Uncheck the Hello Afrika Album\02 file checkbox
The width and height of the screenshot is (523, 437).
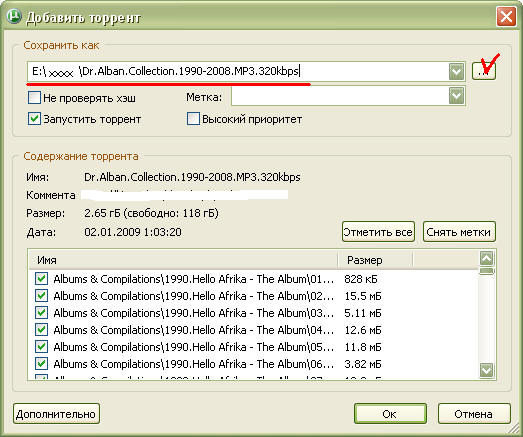[x=41, y=296]
